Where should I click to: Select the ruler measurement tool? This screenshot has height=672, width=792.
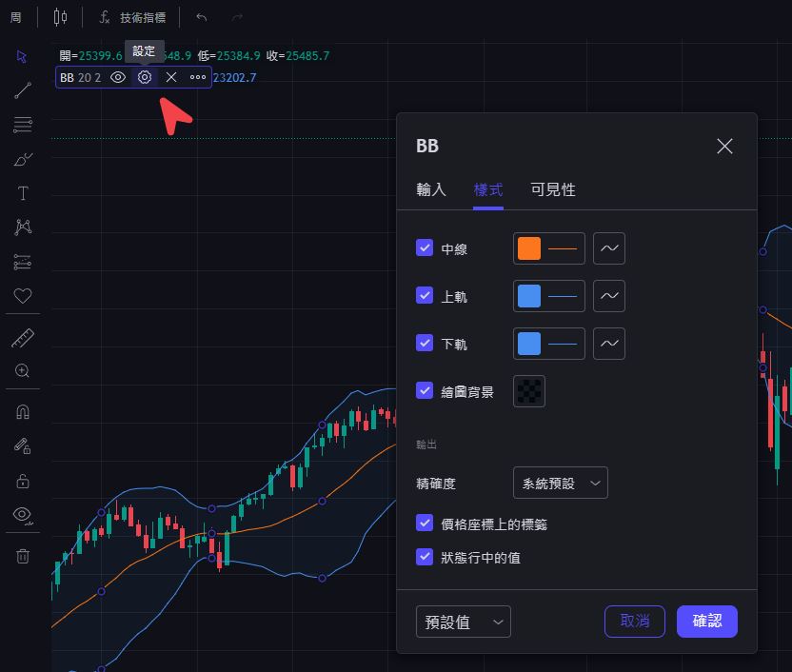click(22, 337)
